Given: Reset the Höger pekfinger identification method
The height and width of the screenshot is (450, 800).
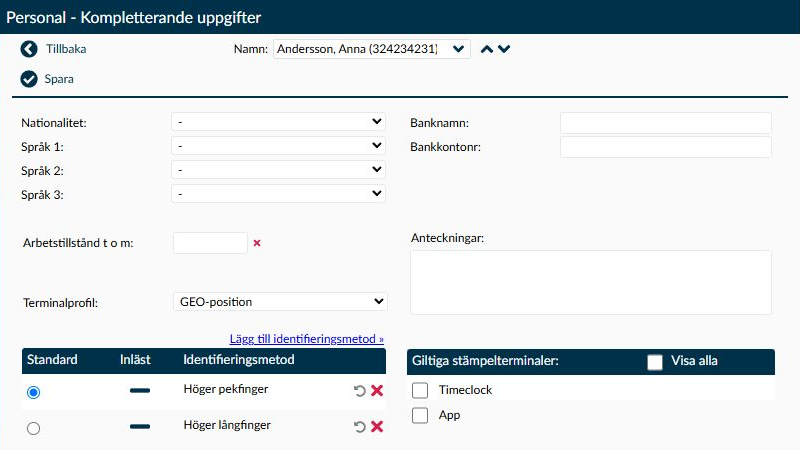Looking at the screenshot, I should [360, 391].
